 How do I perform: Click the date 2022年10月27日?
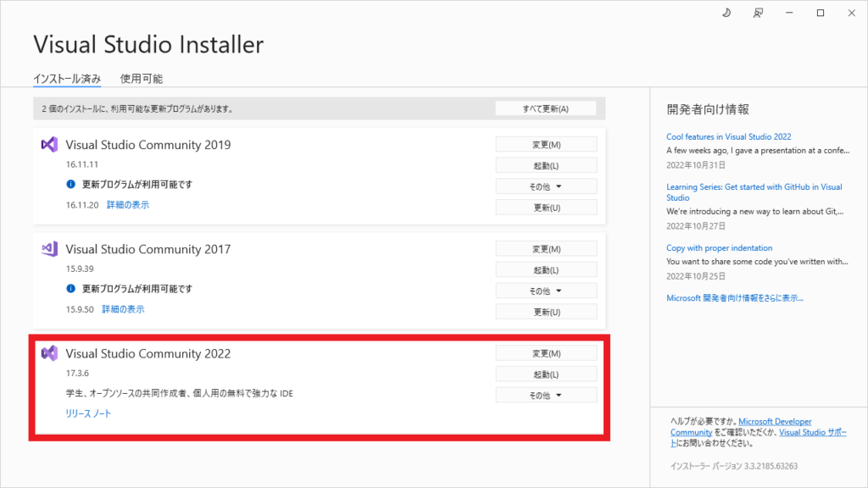[696, 225]
